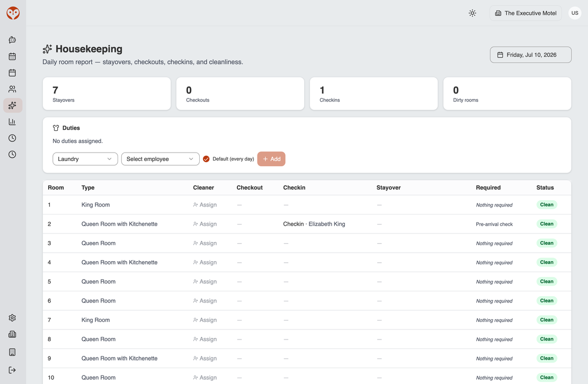Open the hotel building sidebar item
This screenshot has height=384, width=588.
coord(12,334)
